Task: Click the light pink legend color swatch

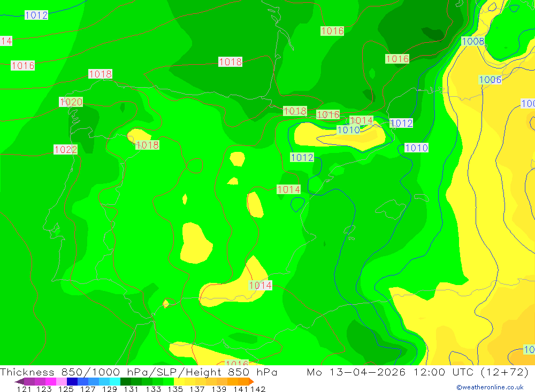Action: click(x=62, y=381)
